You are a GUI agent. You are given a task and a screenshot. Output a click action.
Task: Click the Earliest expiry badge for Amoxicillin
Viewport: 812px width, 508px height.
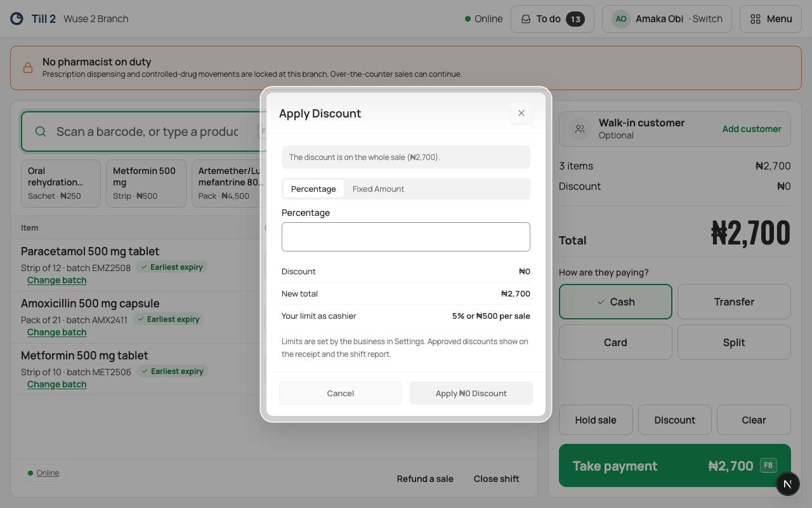click(168, 319)
